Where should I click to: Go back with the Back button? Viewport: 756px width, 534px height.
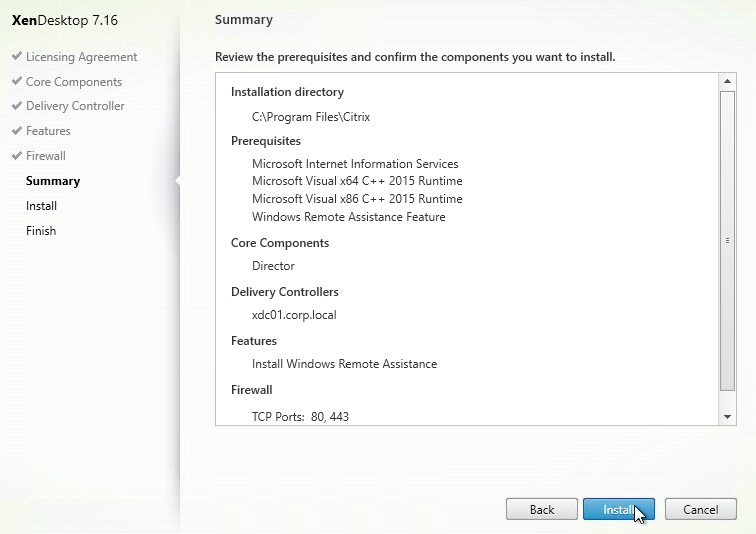541,509
